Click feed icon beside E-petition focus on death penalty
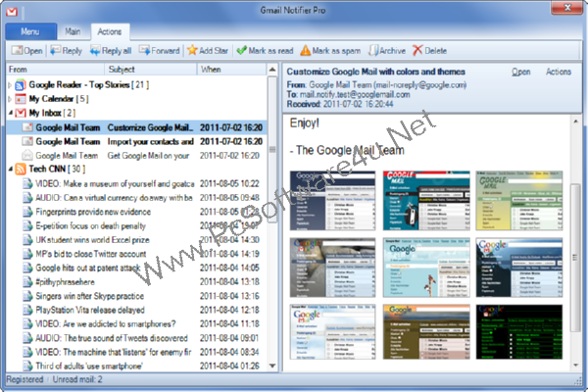The height and width of the screenshot is (392, 588). pyautogui.click(x=27, y=225)
